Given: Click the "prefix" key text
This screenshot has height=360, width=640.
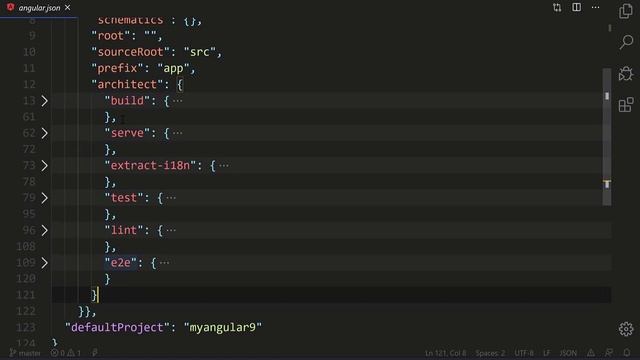Looking at the screenshot, I should pyautogui.click(x=118, y=68).
